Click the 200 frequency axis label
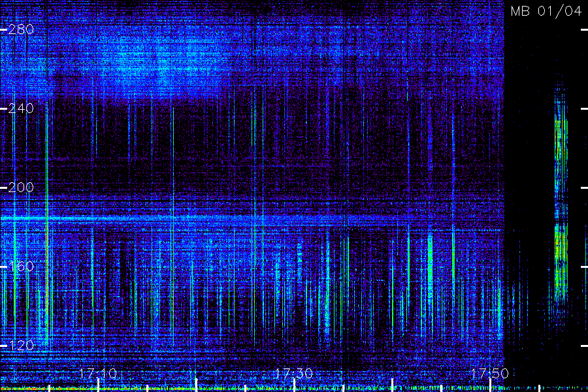Image resolution: width=588 pixels, height=392 pixels. [21, 188]
